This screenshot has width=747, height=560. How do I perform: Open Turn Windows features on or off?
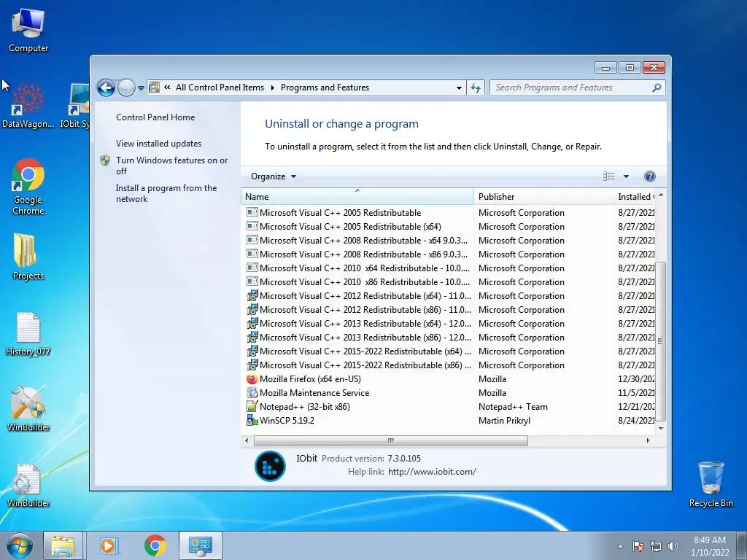pyautogui.click(x=172, y=166)
